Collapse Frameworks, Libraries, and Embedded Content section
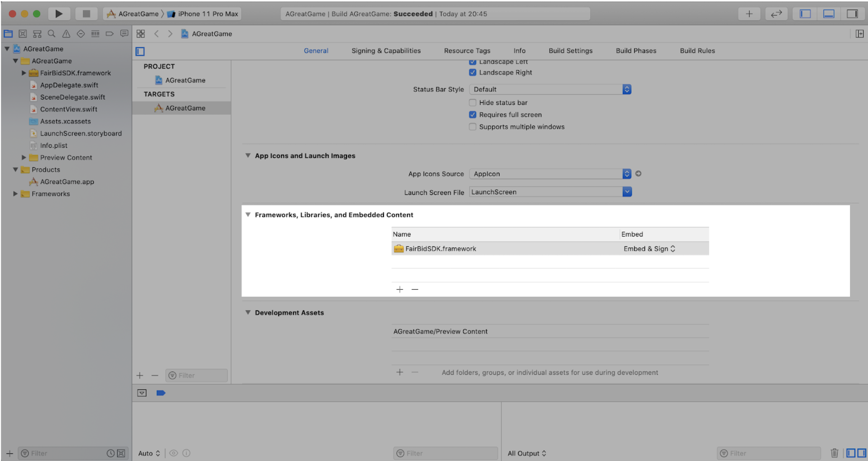Viewport: 868px width, 461px height. click(x=248, y=215)
